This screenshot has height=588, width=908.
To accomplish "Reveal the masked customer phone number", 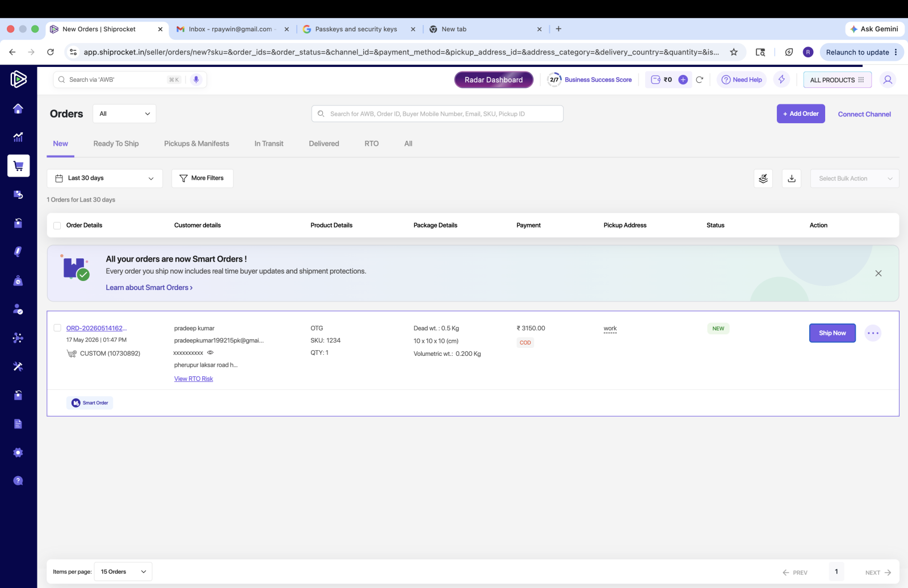I will 211,352.
